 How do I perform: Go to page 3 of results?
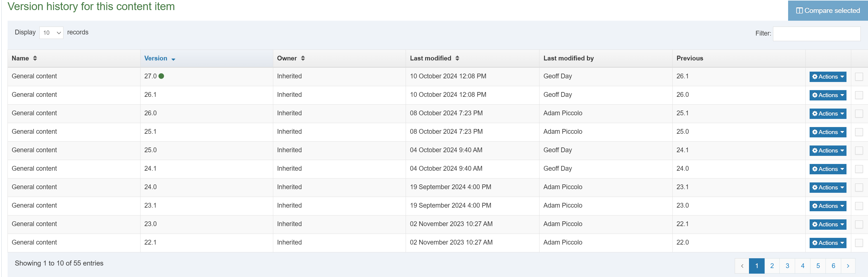click(787, 266)
